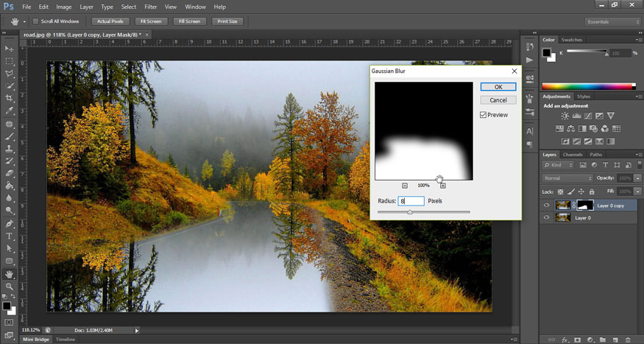Cancel the Gaussian Blur dialog
The height and width of the screenshot is (344, 644).
coord(498,99)
